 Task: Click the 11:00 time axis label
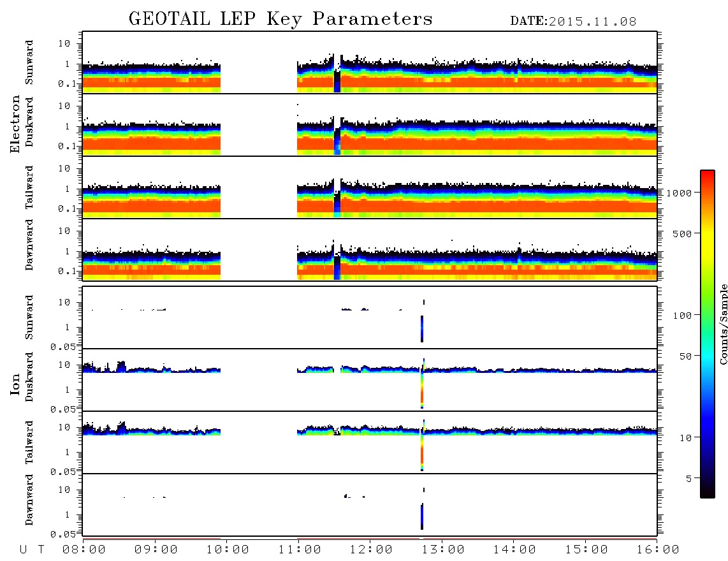point(300,550)
